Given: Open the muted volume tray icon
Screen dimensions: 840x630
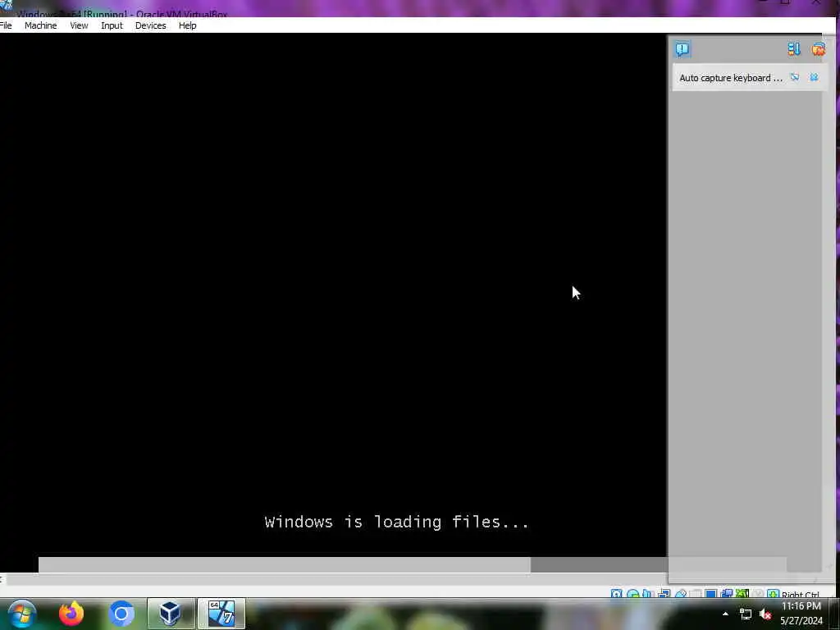Looking at the screenshot, I should (x=765, y=614).
